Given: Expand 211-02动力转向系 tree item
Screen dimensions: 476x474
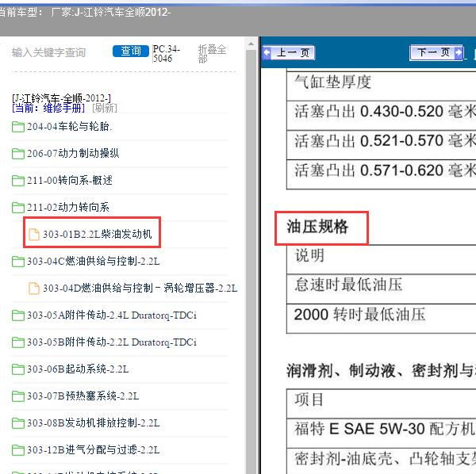Looking at the screenshot, I should (x=68, y=208).
